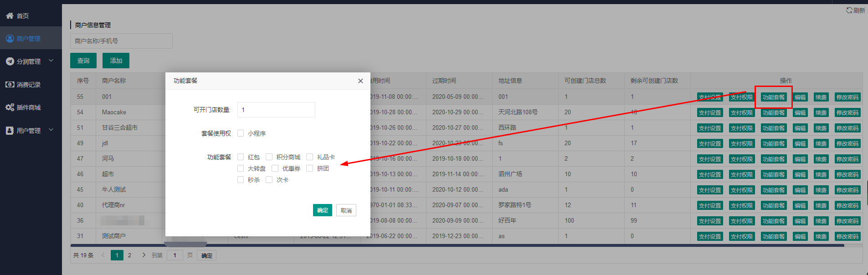Click 修改密码 in the 001 row
Viewport: 868px width, 275px height.
coord(847,97)
